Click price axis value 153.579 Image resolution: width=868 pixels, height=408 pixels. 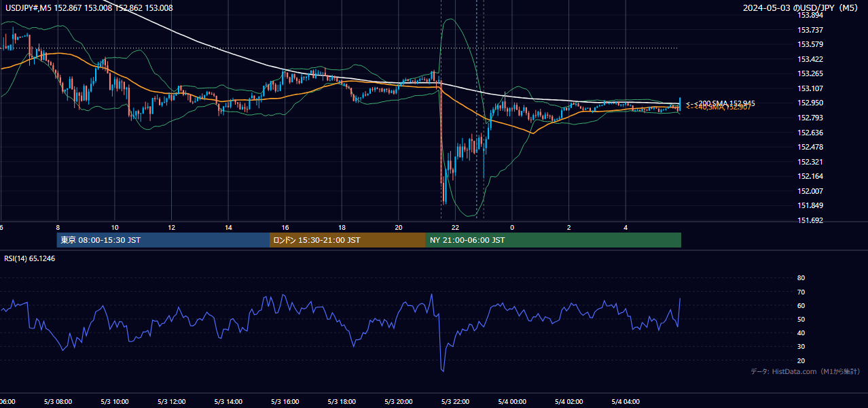[x=810, y=44]
